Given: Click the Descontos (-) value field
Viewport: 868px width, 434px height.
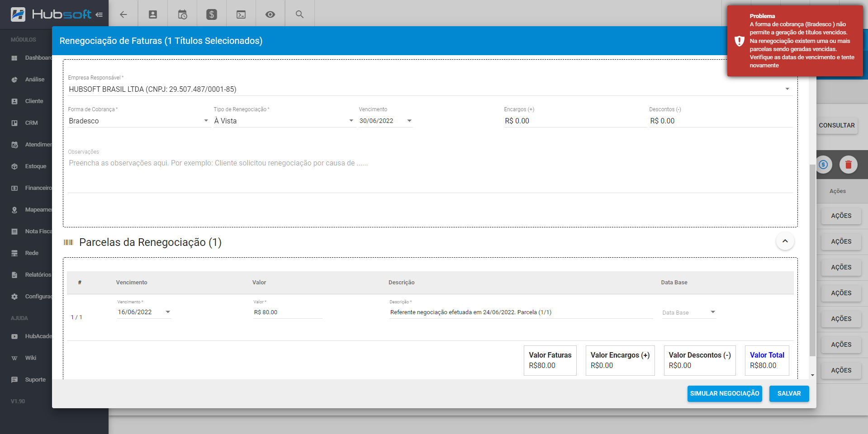Looking at the screenshot, I should 721,121.
